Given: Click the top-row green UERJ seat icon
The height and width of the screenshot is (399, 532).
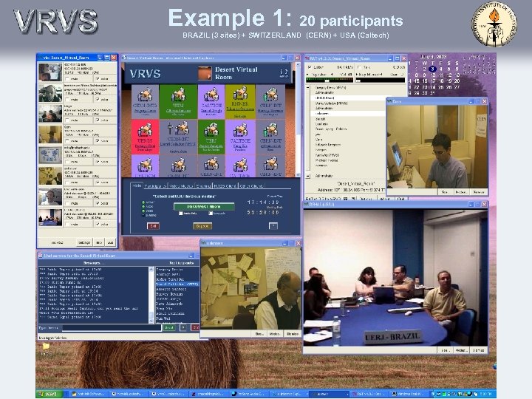Looking at the screenshot, I should point(178,95).
